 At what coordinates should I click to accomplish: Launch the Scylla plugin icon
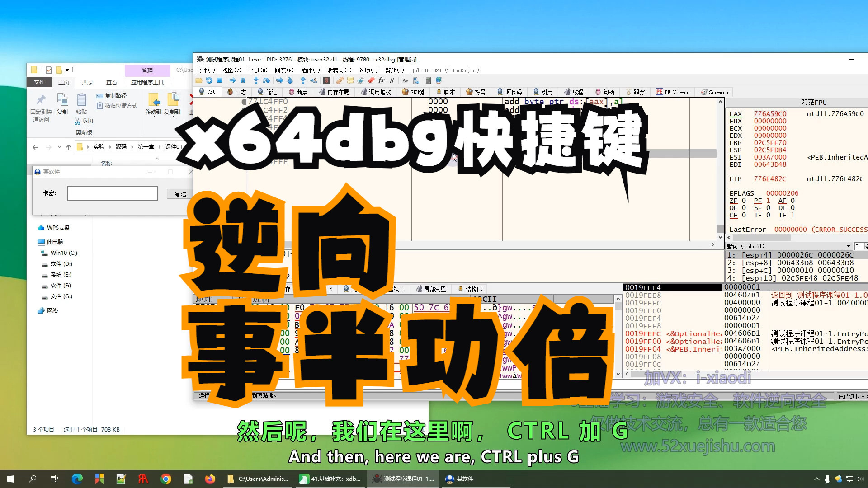coord(326,80)
